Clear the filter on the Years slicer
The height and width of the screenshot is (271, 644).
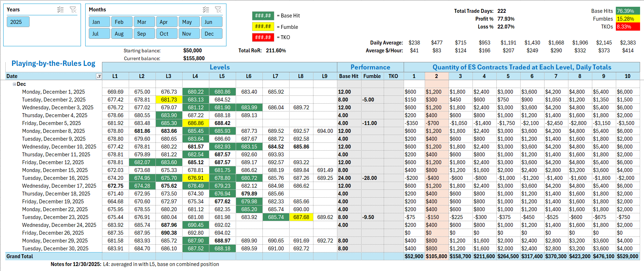tap(73, 10)
